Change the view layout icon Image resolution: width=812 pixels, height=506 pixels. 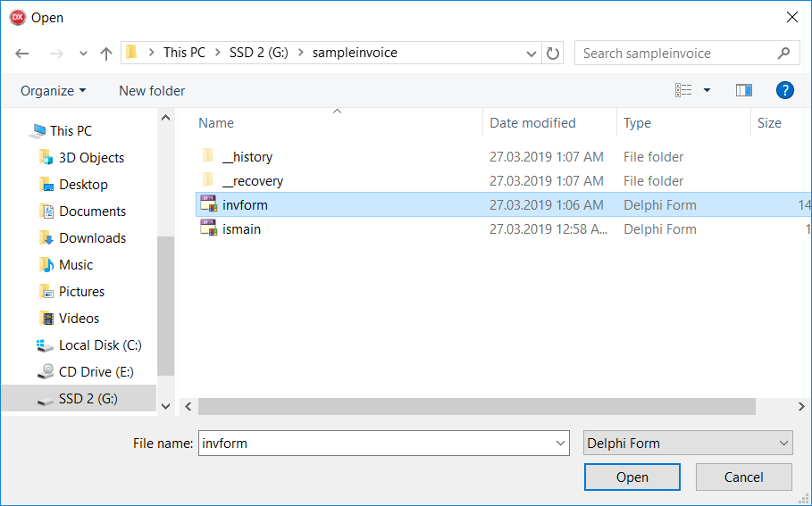point(683,90)
